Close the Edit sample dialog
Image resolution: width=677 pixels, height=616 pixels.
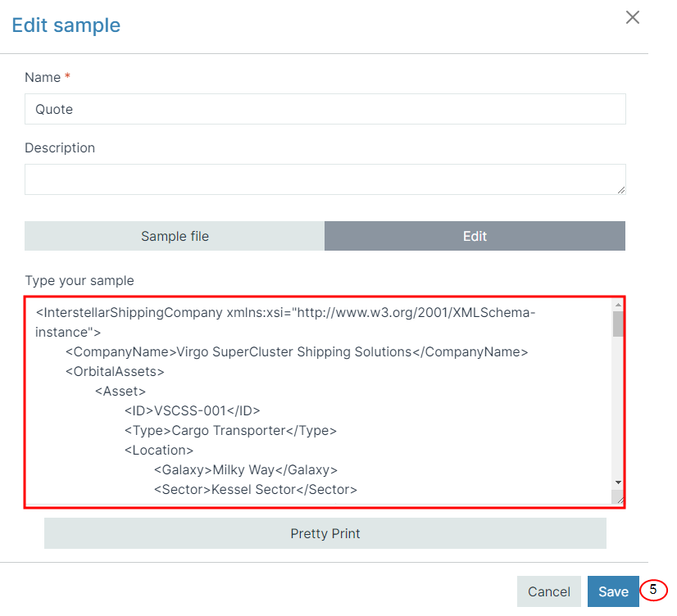point(633,17)
